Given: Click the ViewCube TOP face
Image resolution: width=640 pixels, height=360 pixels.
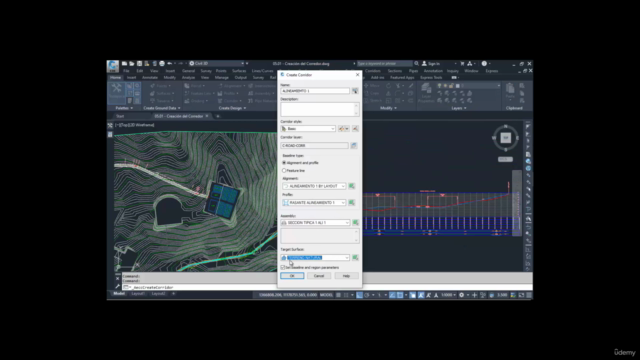Looking at the screenshot, I should pos(506,138).
